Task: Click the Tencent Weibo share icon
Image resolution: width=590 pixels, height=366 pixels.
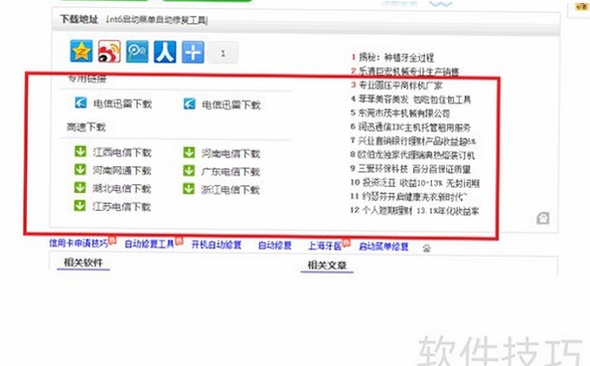Action: click(137, 52)
